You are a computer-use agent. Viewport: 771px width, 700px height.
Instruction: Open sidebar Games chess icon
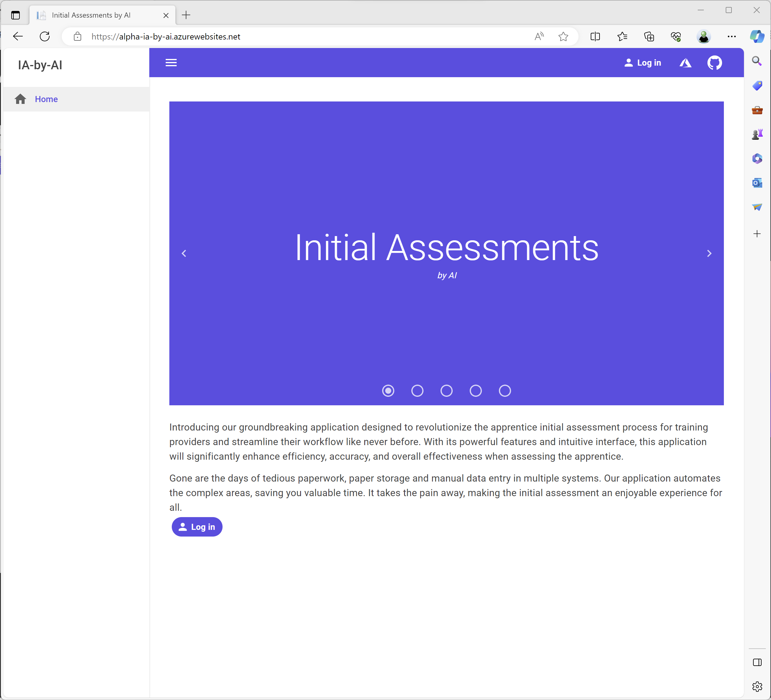click(x=757, y=134)
